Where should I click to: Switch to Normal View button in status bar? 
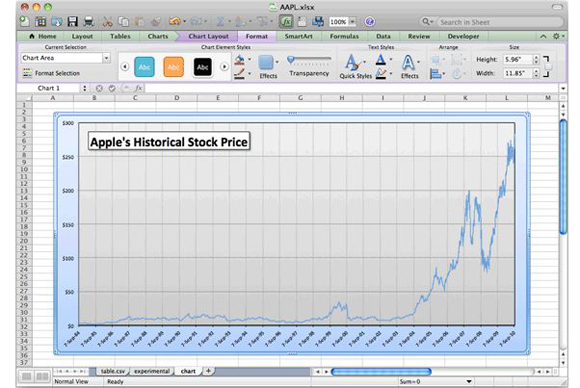point(26,377)
